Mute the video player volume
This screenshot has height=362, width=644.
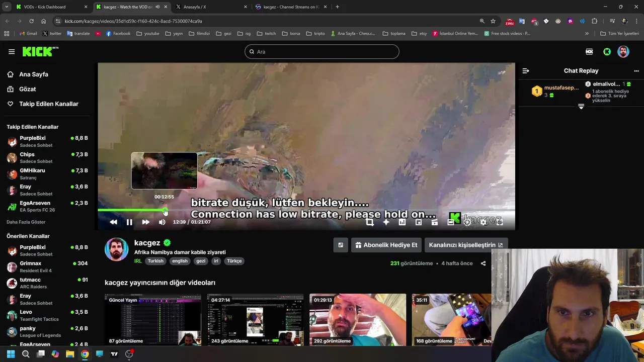(162, 222)
